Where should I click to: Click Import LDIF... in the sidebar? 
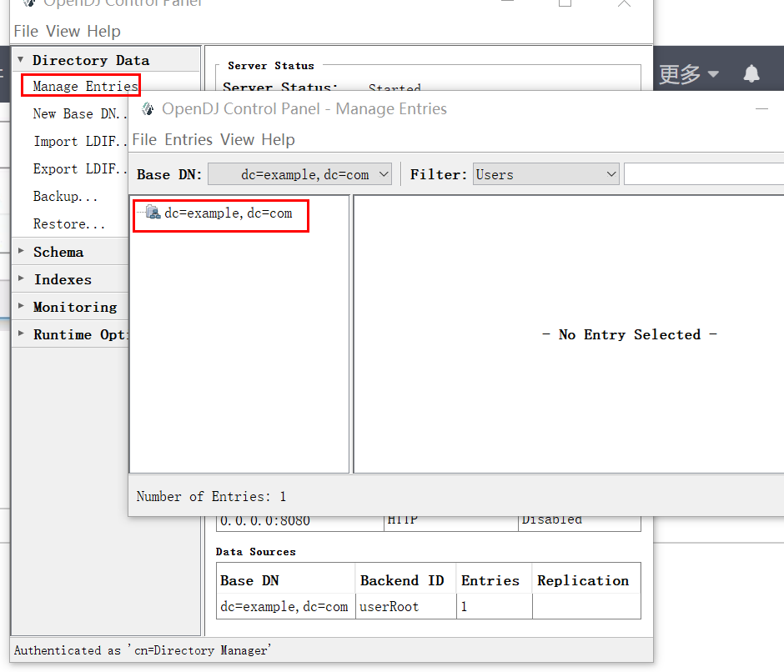[79, 141]
